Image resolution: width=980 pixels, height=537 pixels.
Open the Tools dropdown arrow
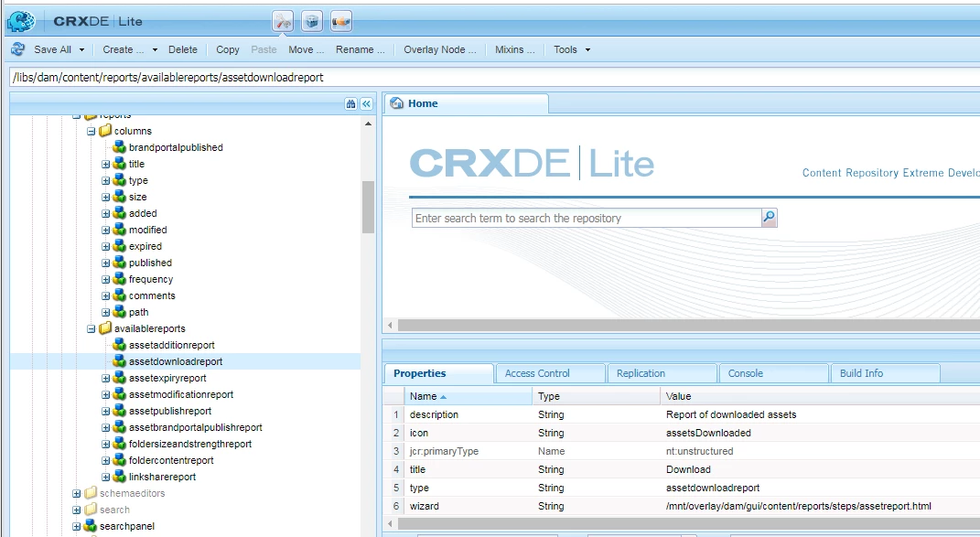(587, 50)
